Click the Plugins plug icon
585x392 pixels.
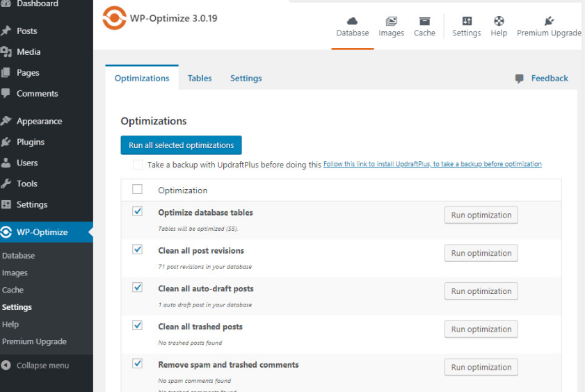point(6,142)
